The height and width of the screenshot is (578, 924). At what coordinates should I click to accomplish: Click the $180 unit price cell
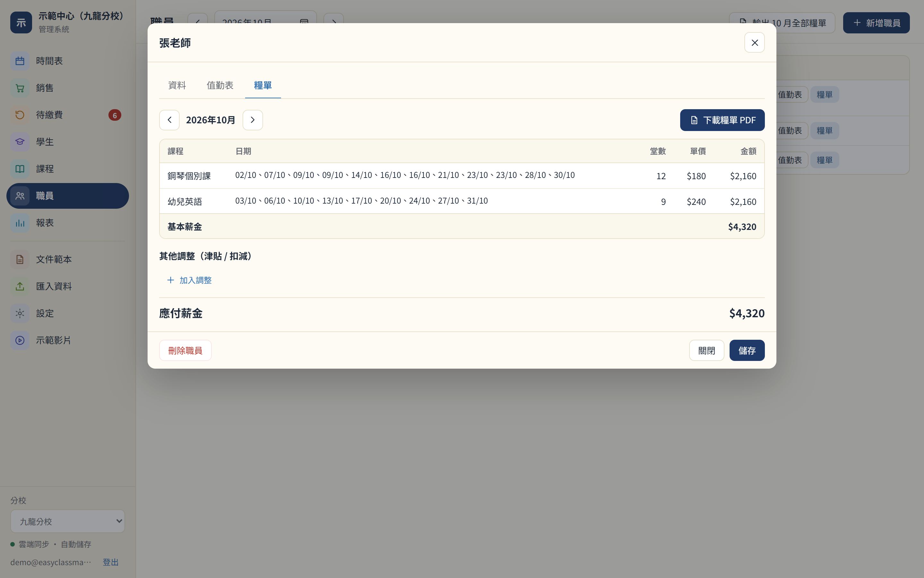pyautogui.click(x=696, y=176)
